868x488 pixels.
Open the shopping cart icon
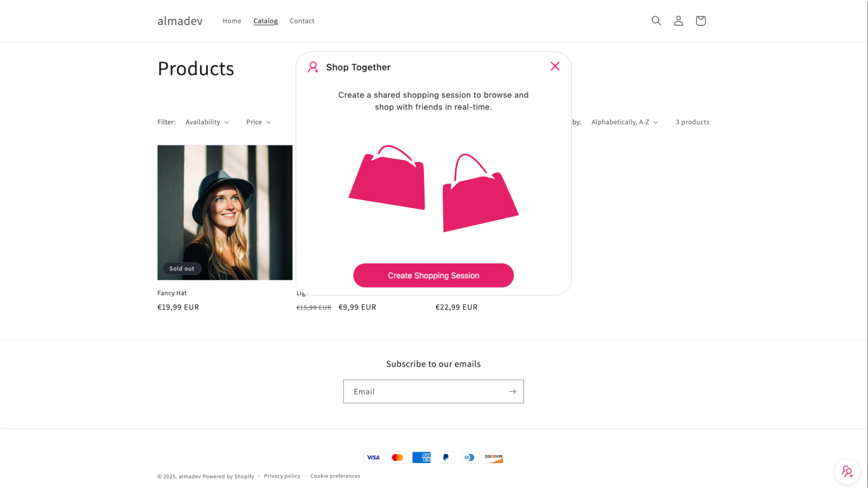(700, 21)
